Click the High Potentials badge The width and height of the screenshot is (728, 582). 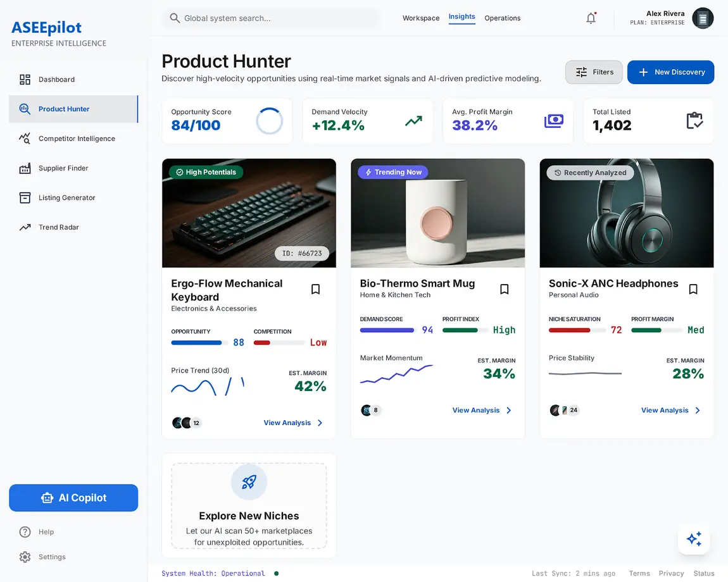coord(206,172)
